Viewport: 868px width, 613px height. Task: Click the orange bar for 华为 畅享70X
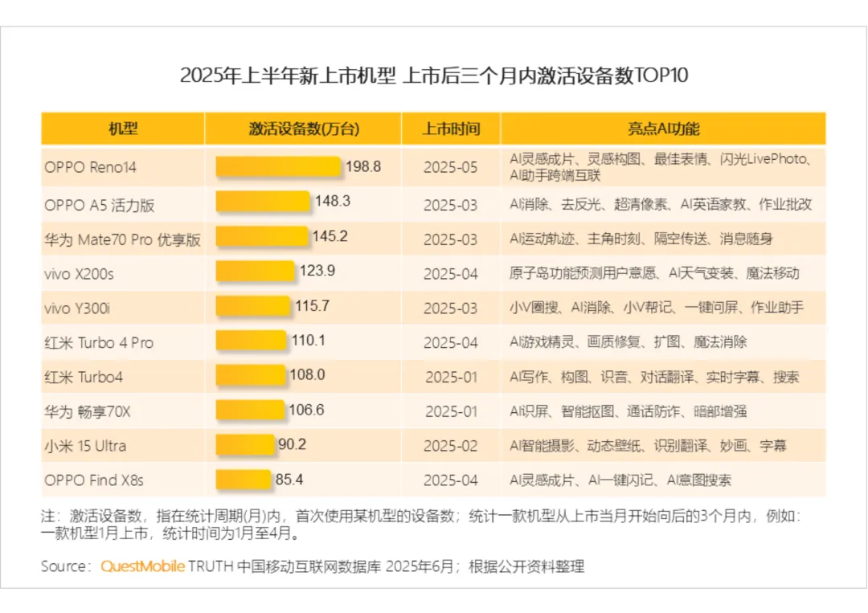250,410
